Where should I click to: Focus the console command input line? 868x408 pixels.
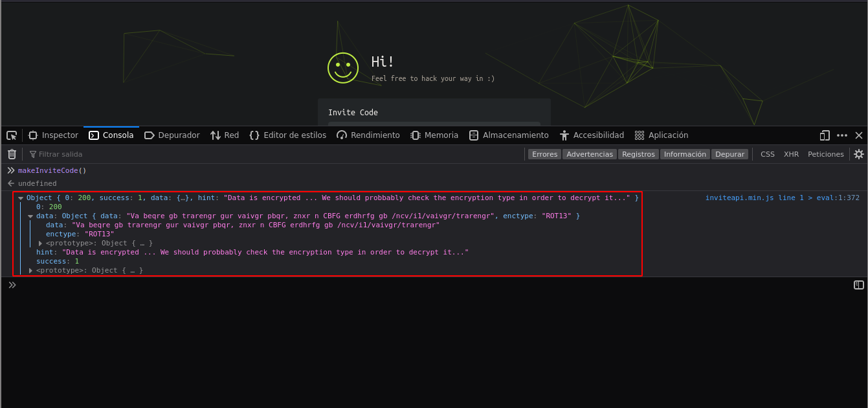click(434, 285)
